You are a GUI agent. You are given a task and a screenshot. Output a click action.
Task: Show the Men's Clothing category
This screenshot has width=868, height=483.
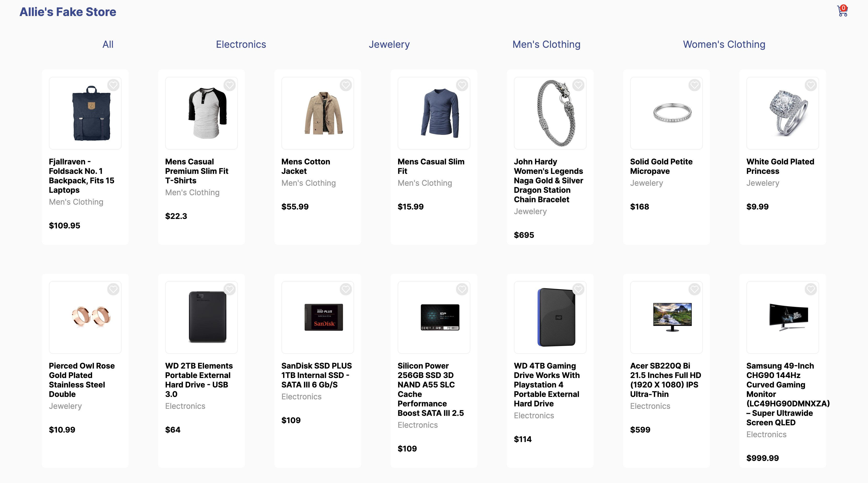(x=546, y=45)
